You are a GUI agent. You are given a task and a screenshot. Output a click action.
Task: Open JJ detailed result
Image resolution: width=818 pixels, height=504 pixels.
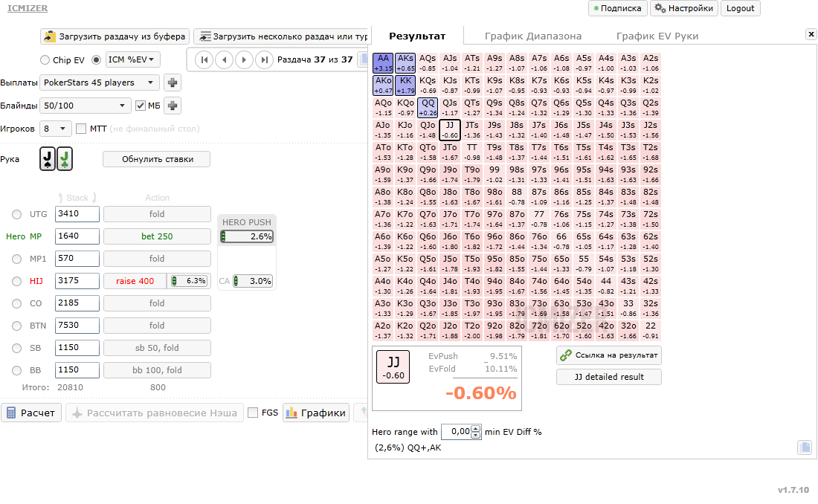(x=609, y=377)
